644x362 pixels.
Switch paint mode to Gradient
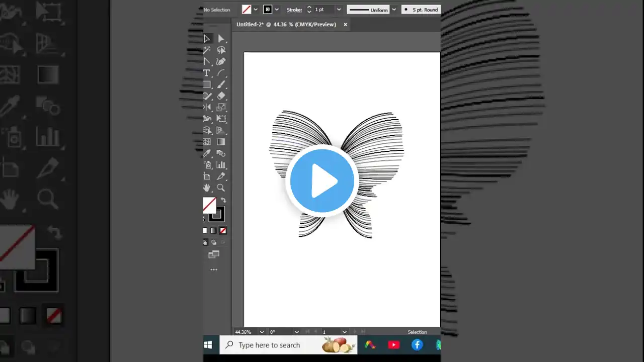[214, 231]
